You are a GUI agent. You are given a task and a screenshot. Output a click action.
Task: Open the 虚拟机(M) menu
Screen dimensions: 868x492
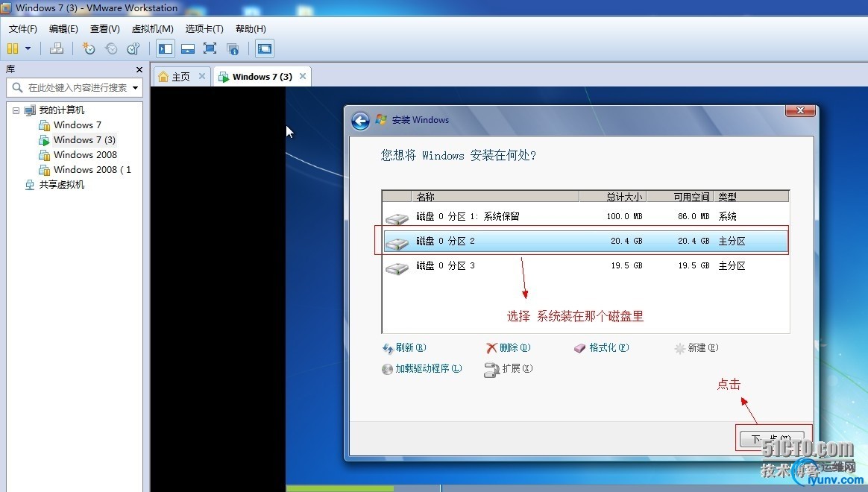click(x=153, y=29)
